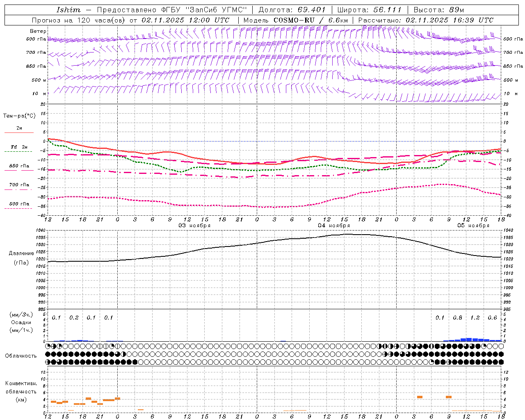The image size is (525, 420).
Task: Click the "Тем-ра(°C)" temperature panel label
Action: point(19,116)
